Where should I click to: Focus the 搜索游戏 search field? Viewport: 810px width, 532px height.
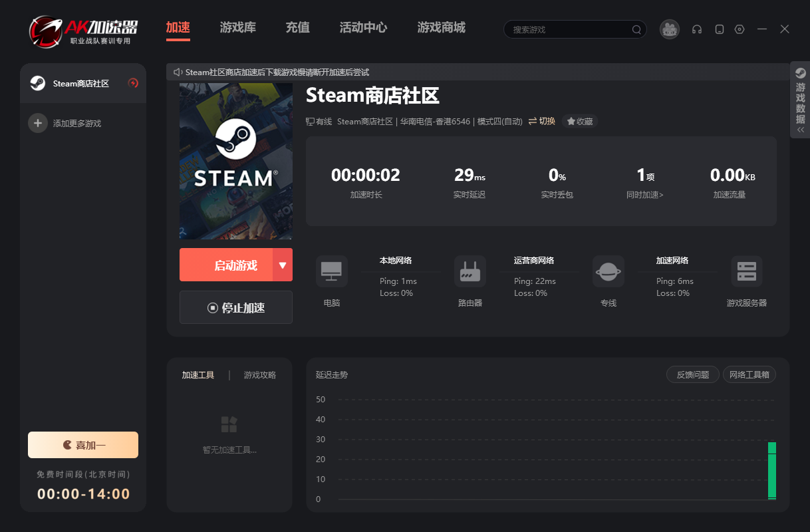tap(575, 29)
